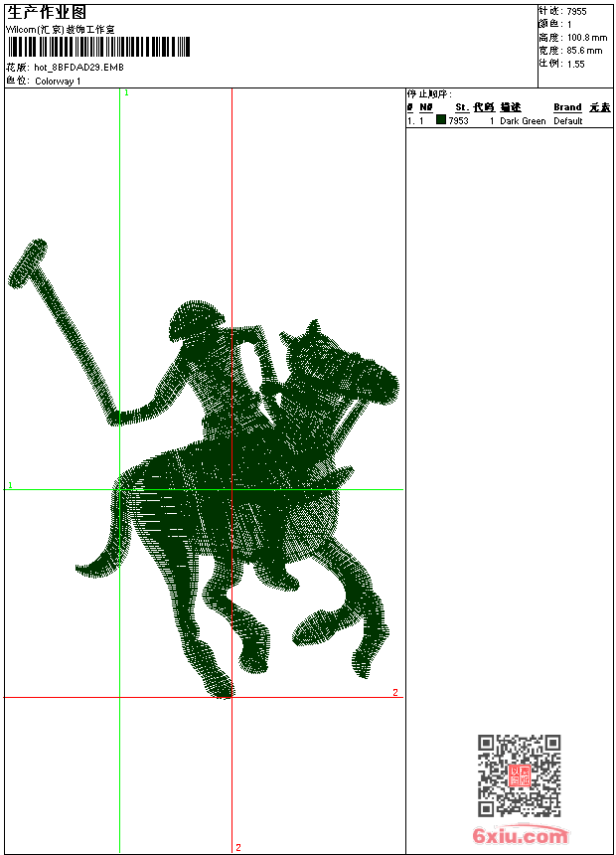Click the polo rider embroidery design
The width and height of the screenshot is (616, 855).
point(204,469)
